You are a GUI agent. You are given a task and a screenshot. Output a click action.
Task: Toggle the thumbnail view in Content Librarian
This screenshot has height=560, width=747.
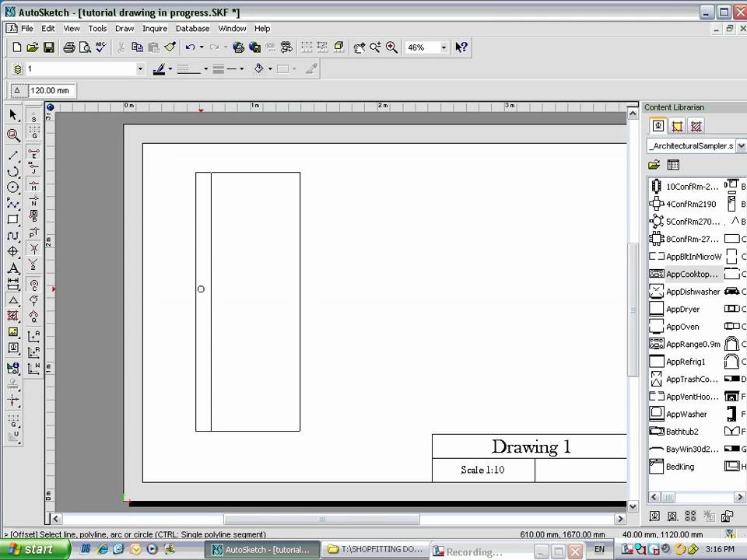(x=673, y=165)
